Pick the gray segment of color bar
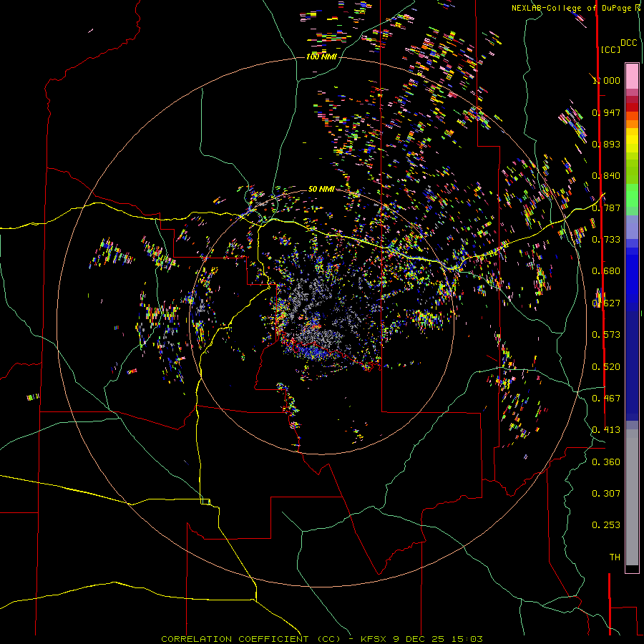 click(x=632, y=497)
